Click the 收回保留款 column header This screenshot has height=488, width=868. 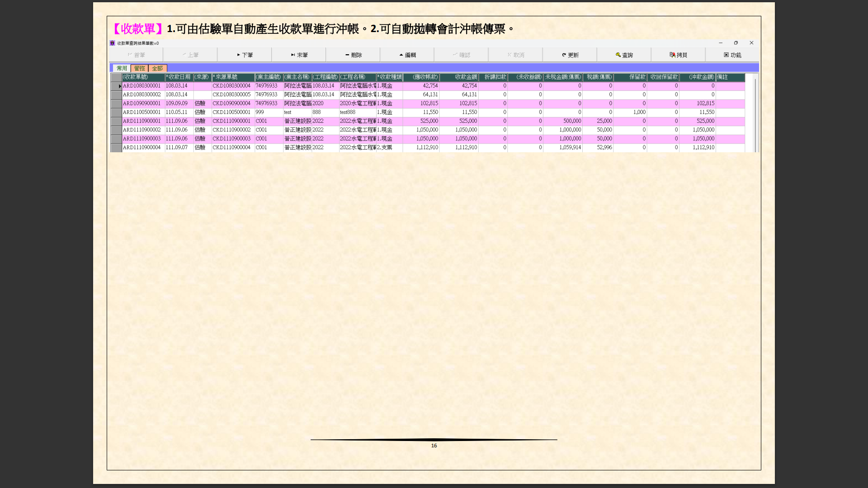[663, 77]
